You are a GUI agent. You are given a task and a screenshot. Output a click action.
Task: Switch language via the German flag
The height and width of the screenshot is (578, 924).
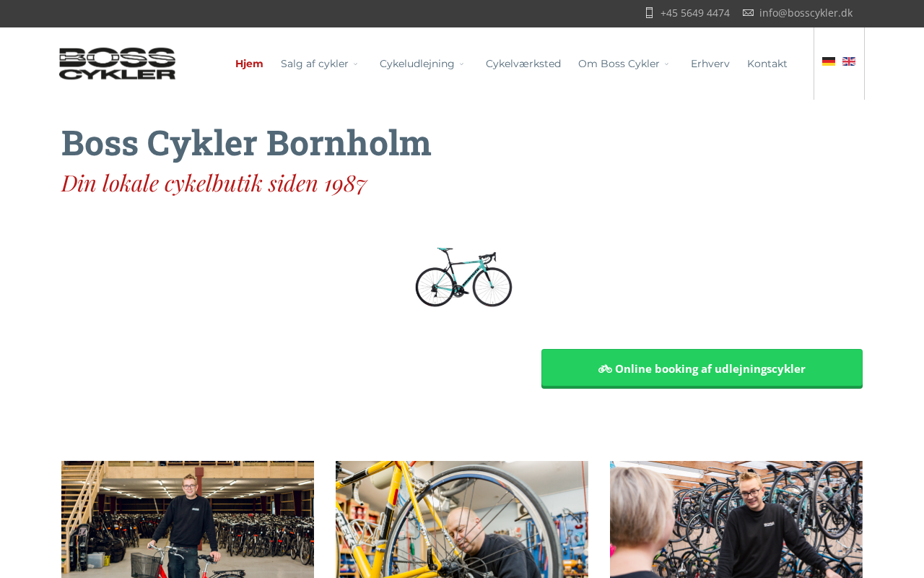(829, 61)
